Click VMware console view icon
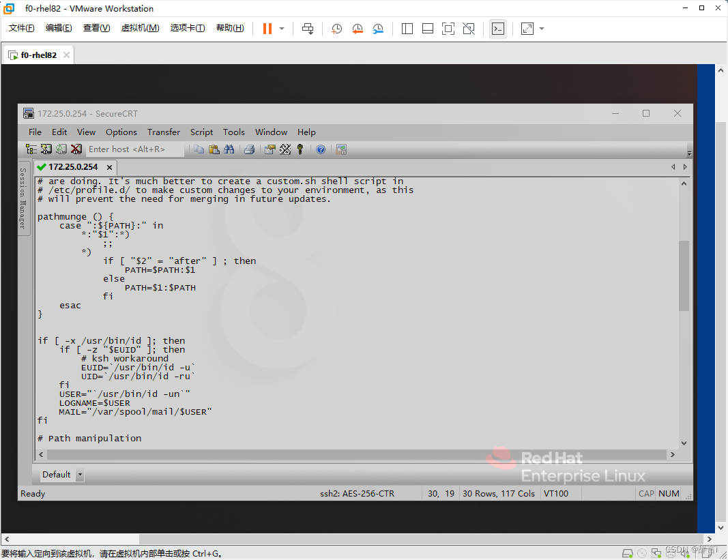The height and width of the screenshot is (560, 728). (x=497, y=29)
